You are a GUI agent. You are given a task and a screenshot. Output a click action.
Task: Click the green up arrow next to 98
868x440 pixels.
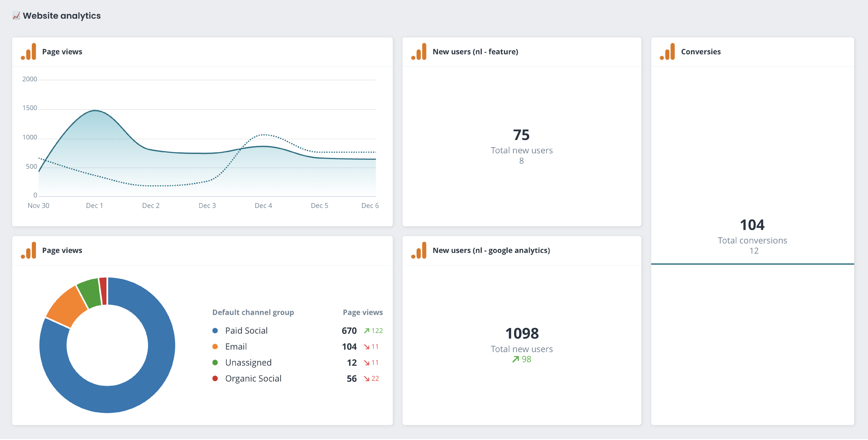coord(515,359)
